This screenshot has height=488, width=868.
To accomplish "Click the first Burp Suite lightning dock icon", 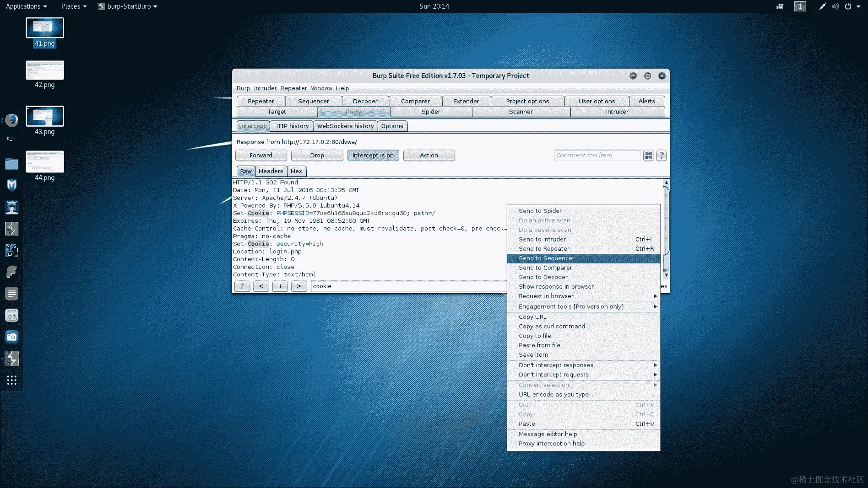I will (11, 229).
